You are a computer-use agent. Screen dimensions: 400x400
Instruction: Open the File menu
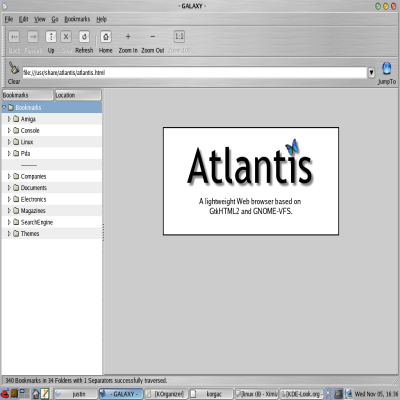9,19
